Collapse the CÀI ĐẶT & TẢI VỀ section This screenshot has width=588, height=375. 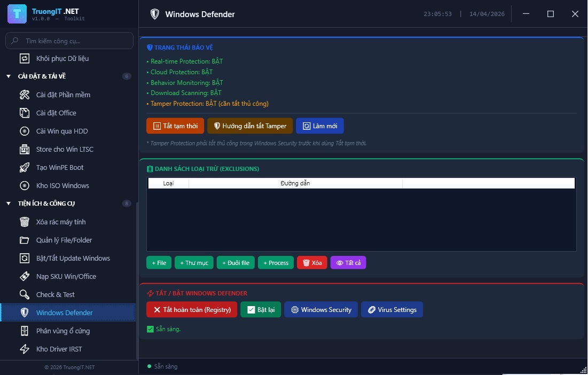tap(9, 76)
